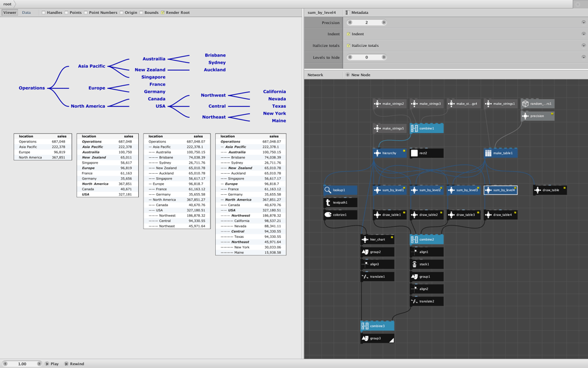Select the translate2 node
The height and width of the screenshot is (368, 588).
click(427, 301)
